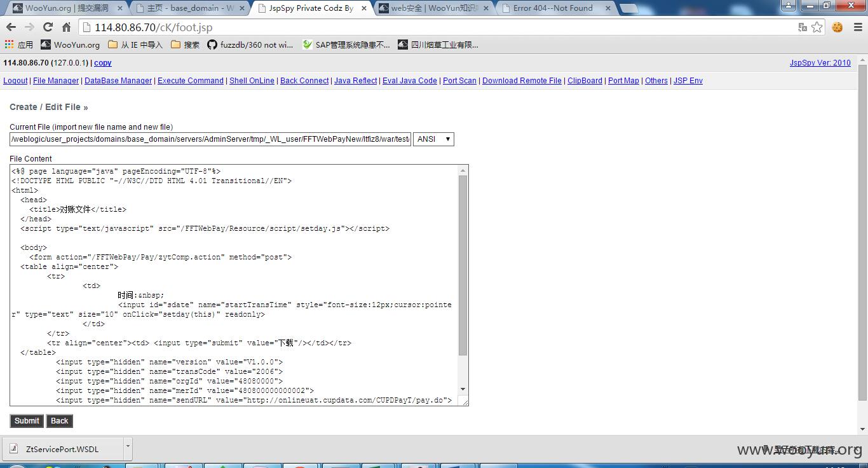Open the SAP管理系统 bookmark

click(x=346, y=45)
